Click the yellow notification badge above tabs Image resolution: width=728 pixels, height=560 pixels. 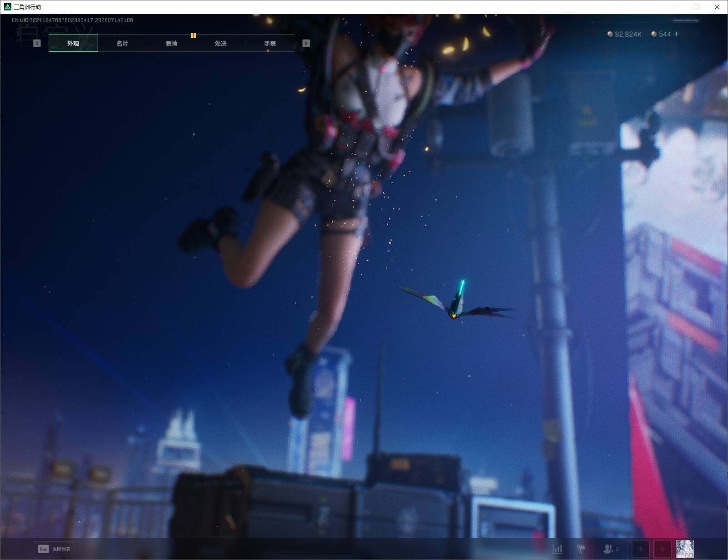193,35
